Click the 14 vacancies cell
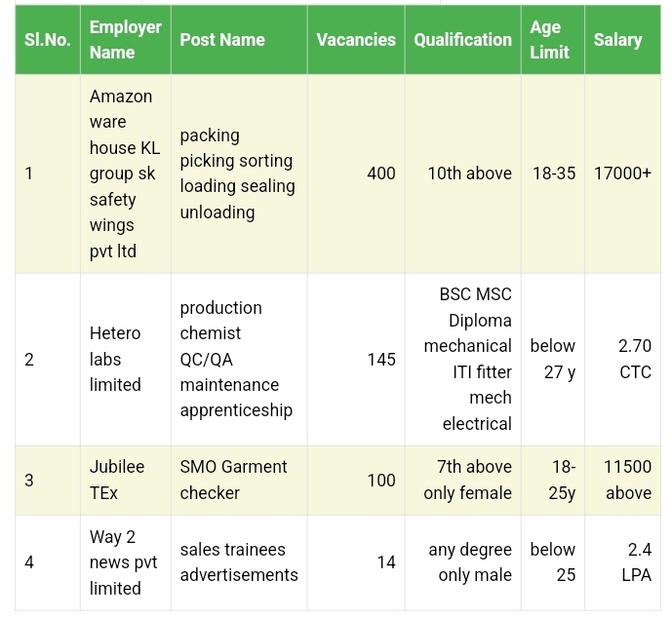The width and height of the screenshot is (672, 618). pyautogui.click(x=356, y=562)
